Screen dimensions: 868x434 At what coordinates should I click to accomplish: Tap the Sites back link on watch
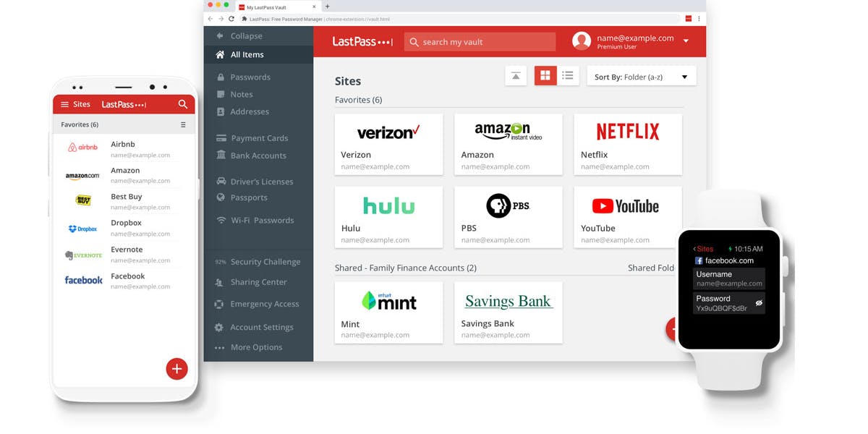pos(703,249)
